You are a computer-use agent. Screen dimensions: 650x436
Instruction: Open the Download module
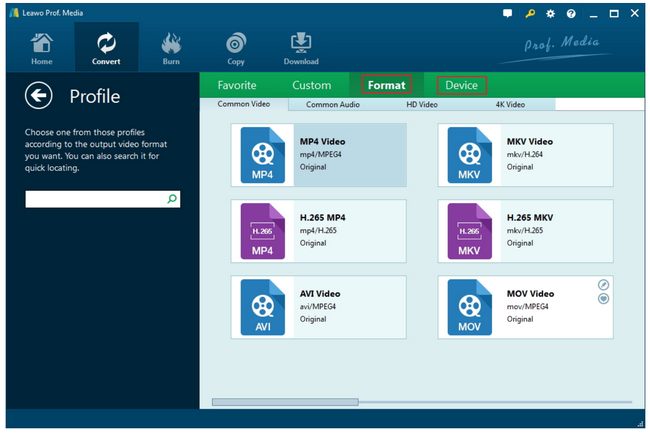301,47
